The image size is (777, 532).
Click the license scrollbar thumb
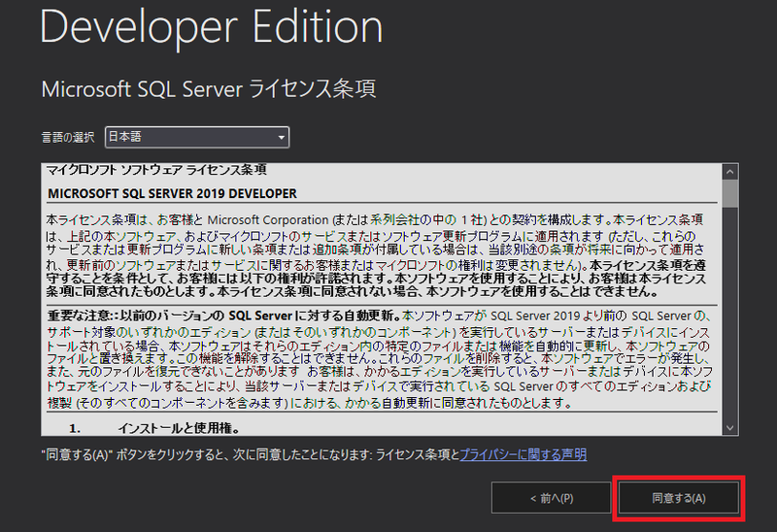coord(729,194)
